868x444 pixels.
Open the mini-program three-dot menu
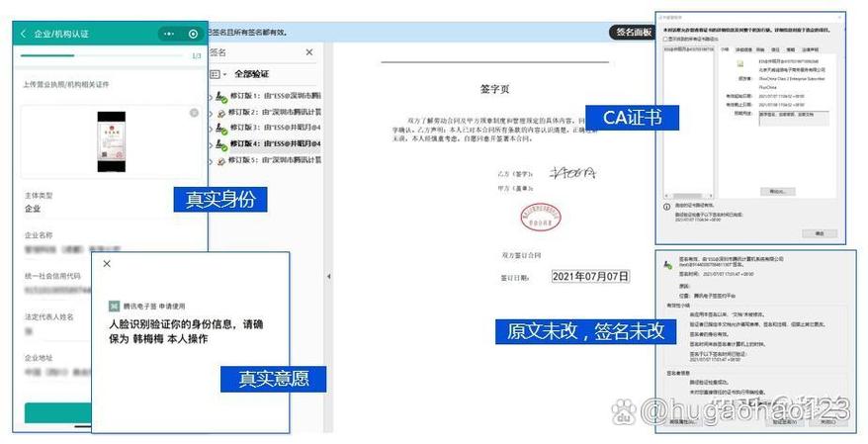[x=169, y=34]
